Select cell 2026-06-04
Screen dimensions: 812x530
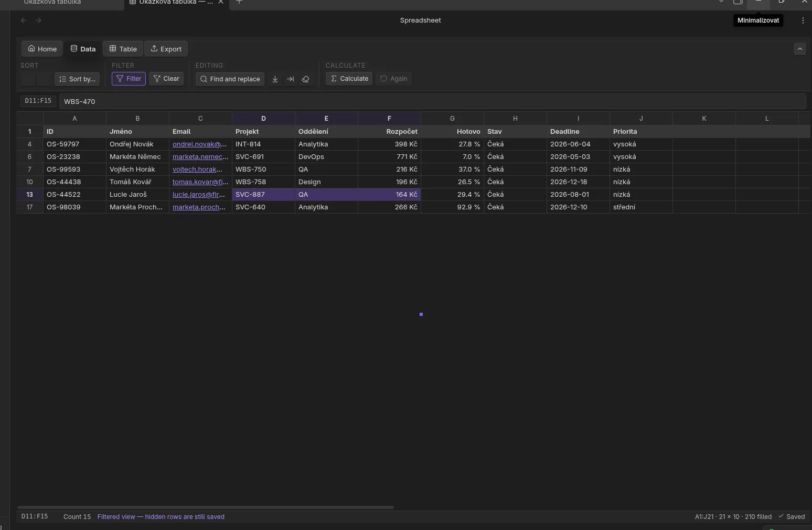[x=578, y=144]
